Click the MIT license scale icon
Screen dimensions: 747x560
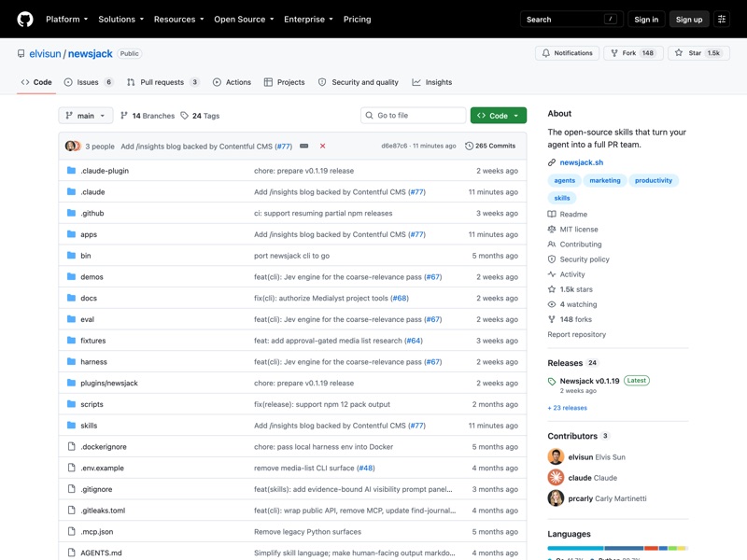tap(552, 229)
